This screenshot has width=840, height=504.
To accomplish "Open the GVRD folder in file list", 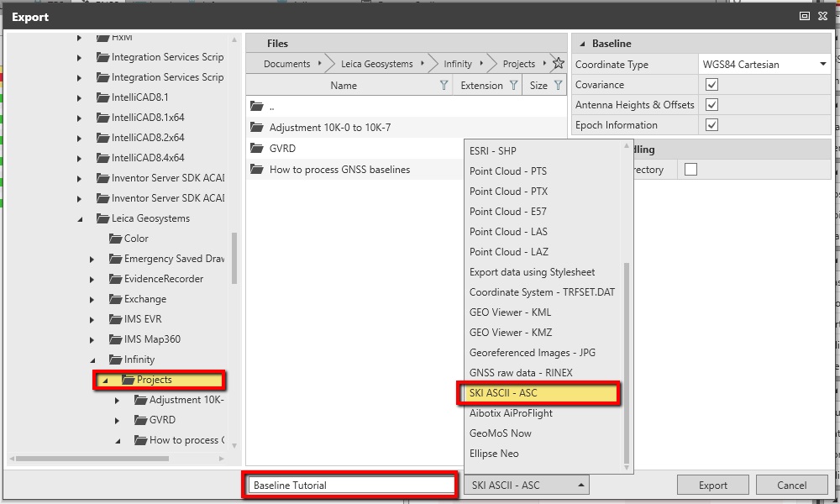I will [282, 149].
